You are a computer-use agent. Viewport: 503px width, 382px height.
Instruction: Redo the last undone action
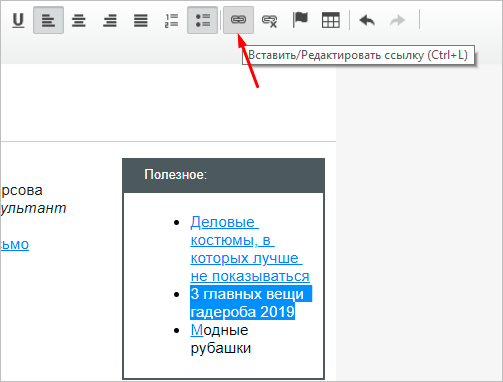tap(398, 20)
